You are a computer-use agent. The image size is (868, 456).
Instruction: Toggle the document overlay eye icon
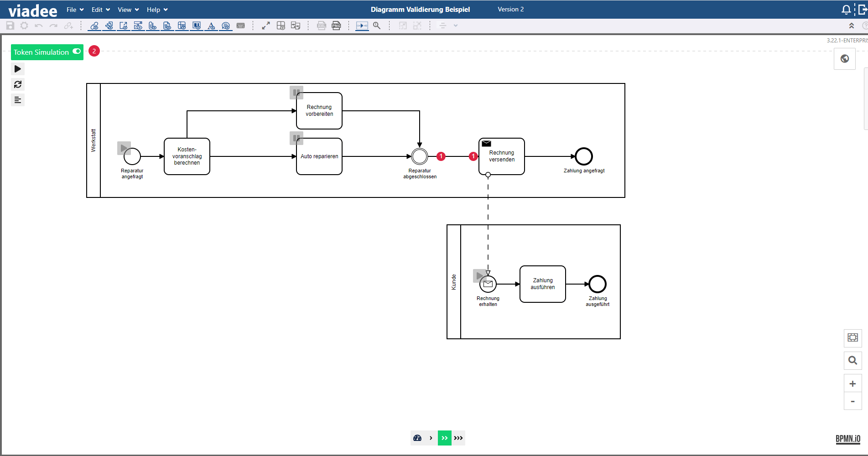[167, 26]
